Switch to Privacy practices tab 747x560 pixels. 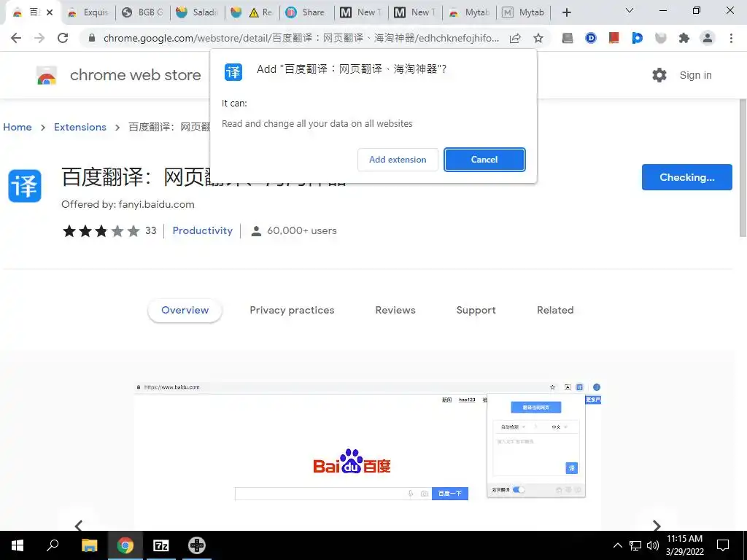pyautogui.click(x=292, y=310)
